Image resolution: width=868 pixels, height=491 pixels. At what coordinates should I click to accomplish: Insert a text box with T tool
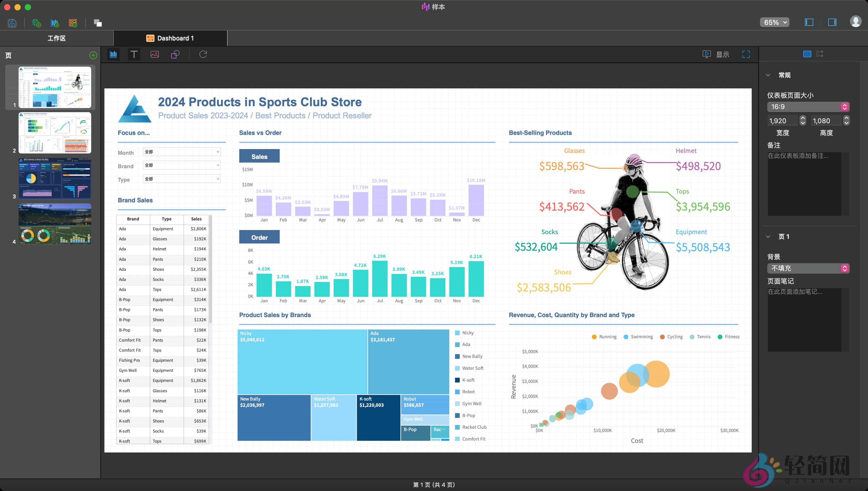[134, 54]
